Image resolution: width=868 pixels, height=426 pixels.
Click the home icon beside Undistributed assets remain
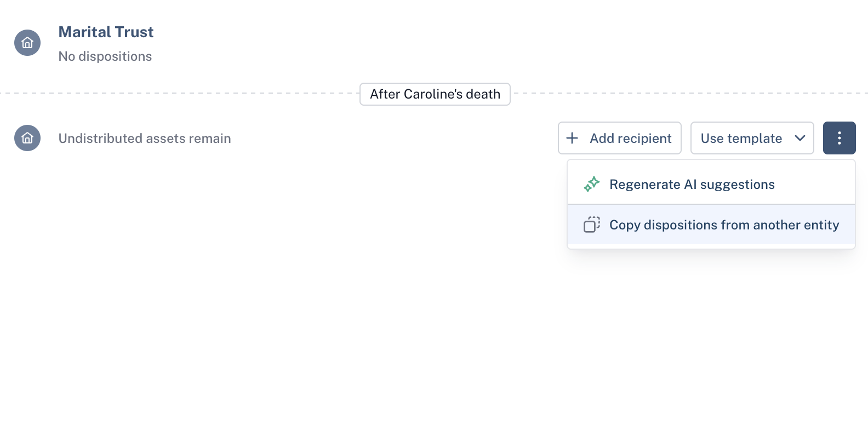(x=27, y=138)
